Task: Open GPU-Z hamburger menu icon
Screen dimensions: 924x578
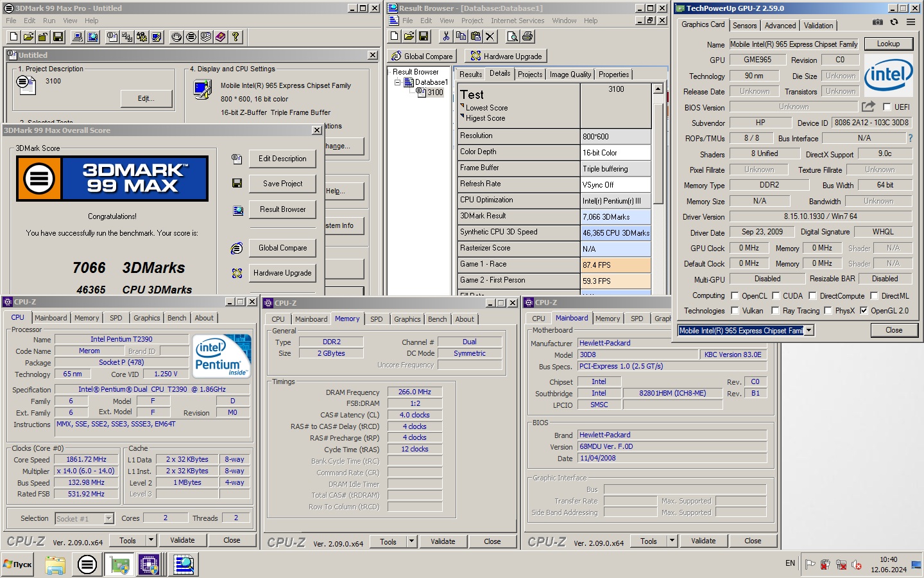Action: click(x=911, y=22)
